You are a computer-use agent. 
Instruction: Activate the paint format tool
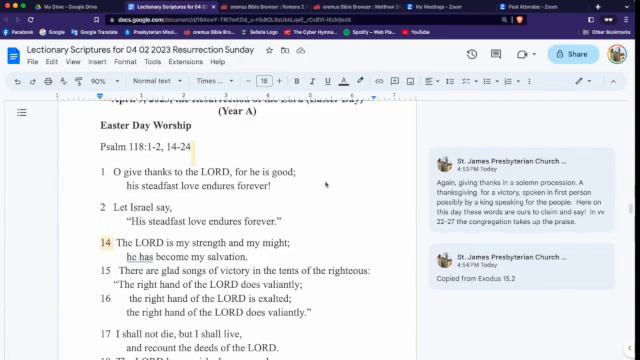click(x=79, y=81)
